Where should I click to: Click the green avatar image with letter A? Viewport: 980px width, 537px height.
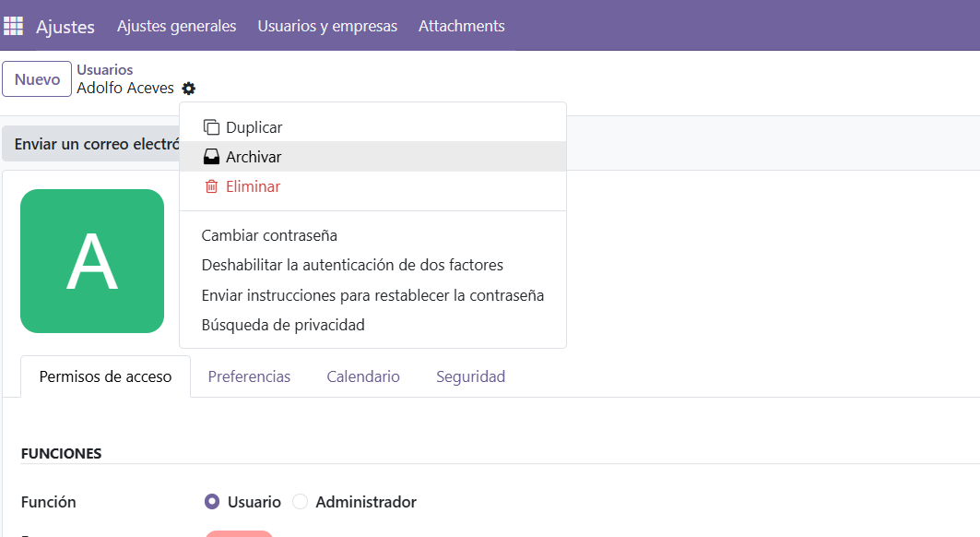(x=92, y=261)
